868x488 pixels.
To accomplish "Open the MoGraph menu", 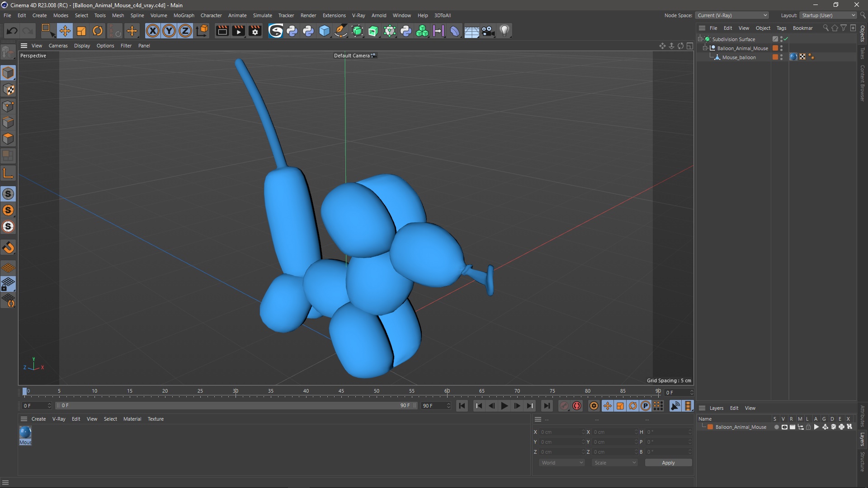I will coord(184,15).
